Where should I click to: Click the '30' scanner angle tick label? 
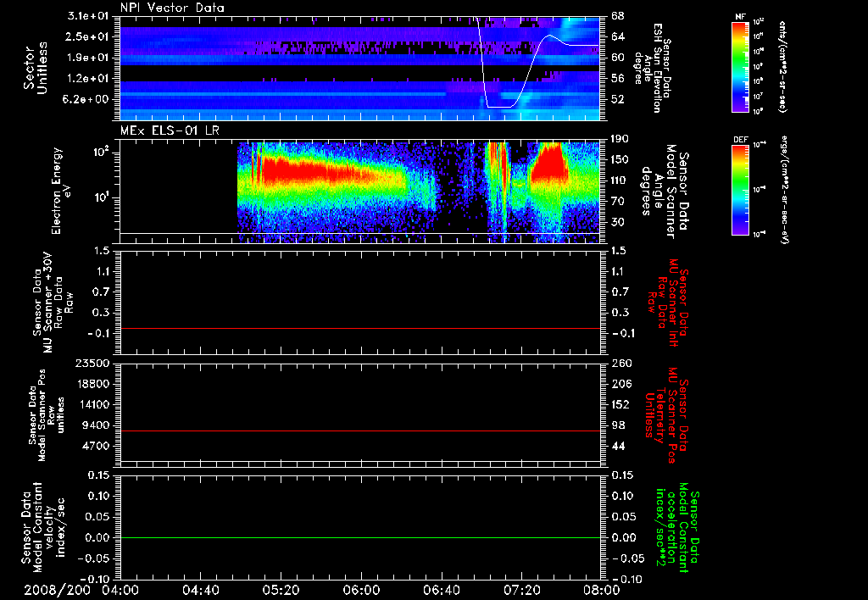pos(618,223)
